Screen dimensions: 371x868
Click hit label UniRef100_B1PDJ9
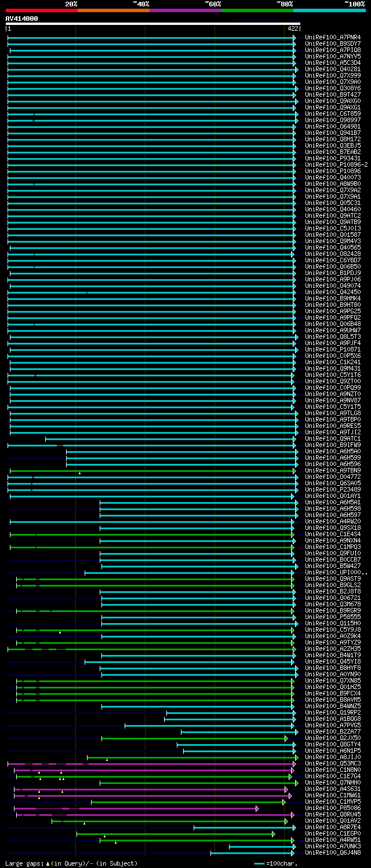tap(333, 273)
